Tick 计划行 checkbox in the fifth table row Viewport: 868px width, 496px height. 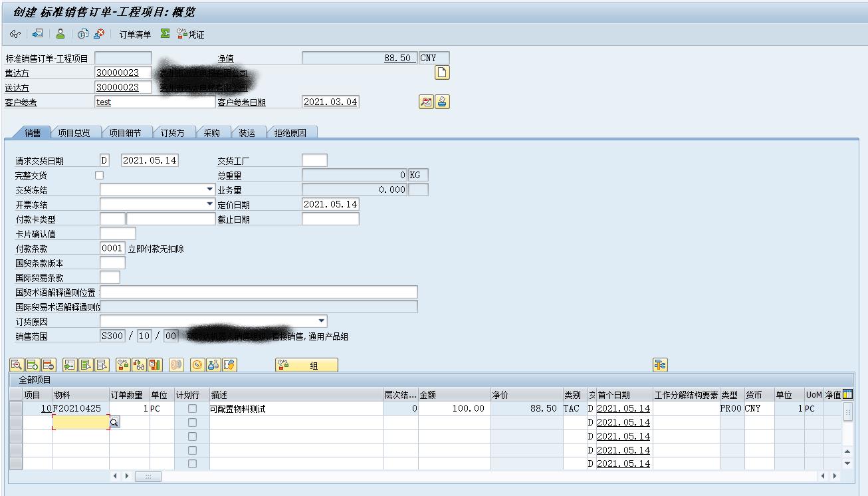(192, 464)
